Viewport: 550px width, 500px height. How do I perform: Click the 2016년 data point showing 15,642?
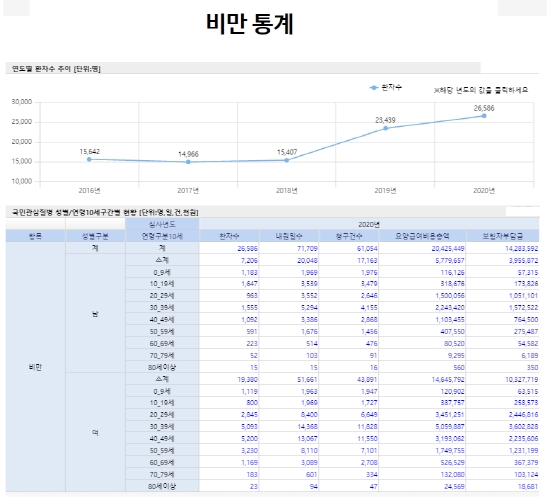click(x=89, y=159)
